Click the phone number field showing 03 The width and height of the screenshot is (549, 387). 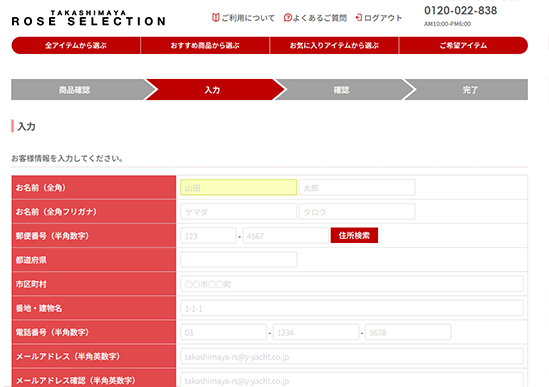[223, 332]
